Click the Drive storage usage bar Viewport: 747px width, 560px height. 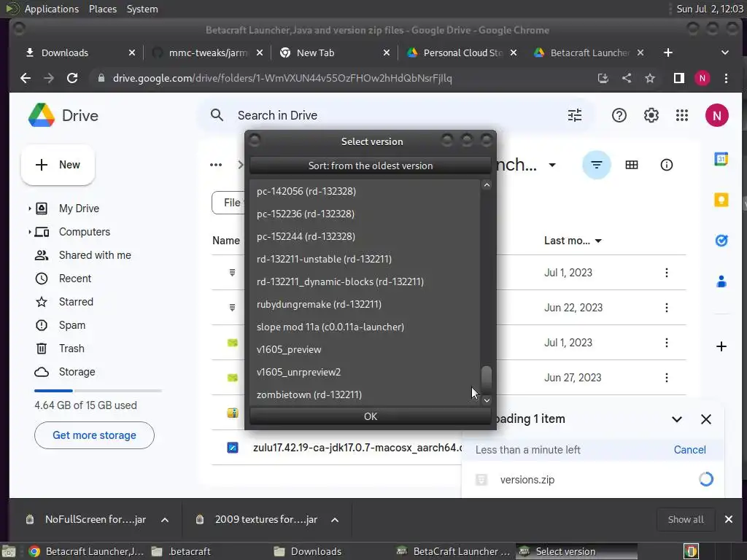coord(98,391)
